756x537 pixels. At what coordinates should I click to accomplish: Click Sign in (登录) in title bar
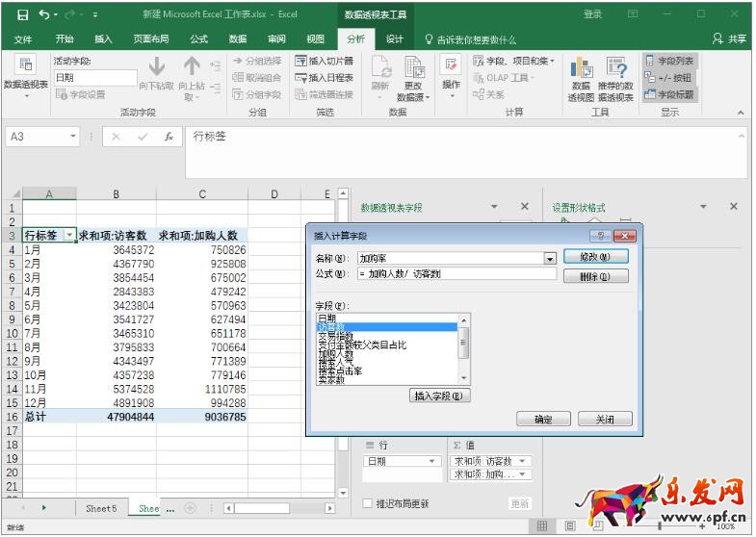(x=592, y=14)
